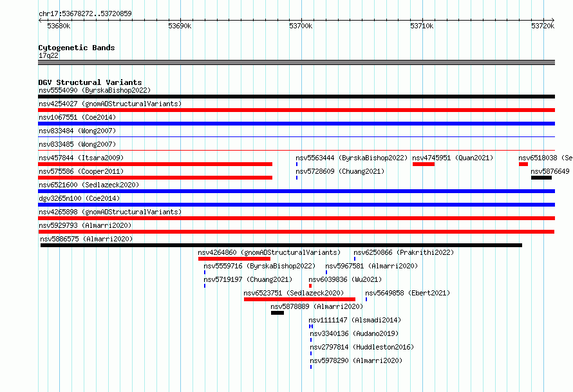The height and width of the screenshot is (392, 573).
Task: Click the nsv5554090 (ByrskaBishop2022) variant label
Action: 95,90
